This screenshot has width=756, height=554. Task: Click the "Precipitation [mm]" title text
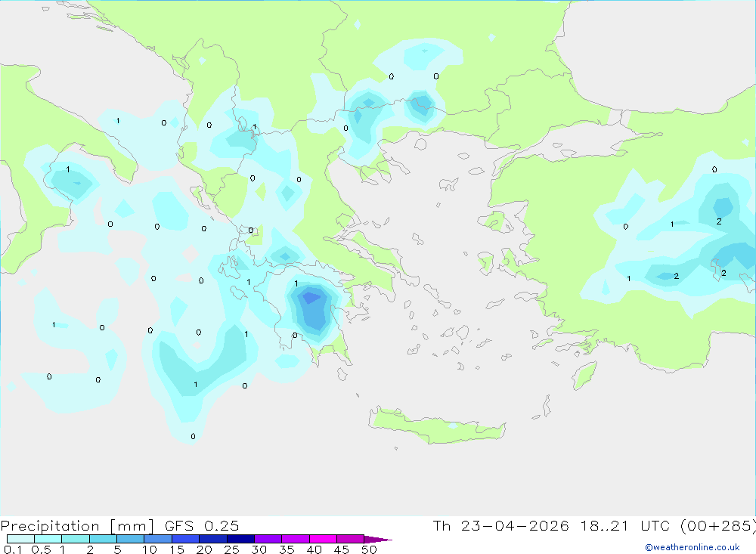pos(77,526)
